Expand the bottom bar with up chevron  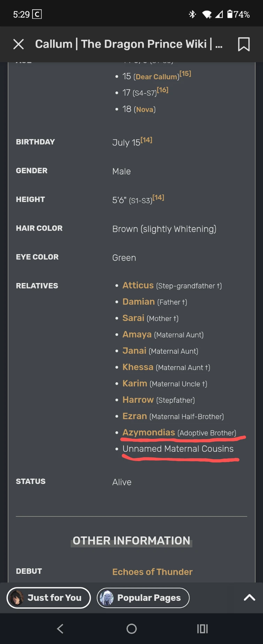[x=249, y=598]
